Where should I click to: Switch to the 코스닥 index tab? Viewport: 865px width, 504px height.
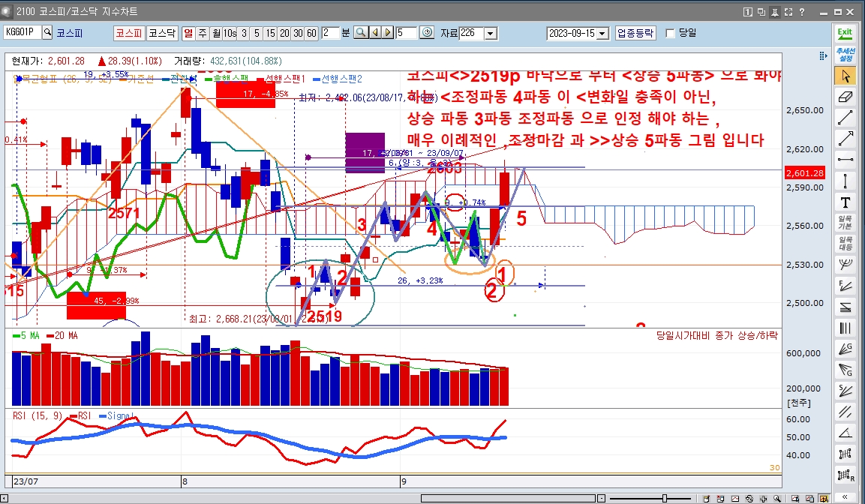[x=161, y=33]
